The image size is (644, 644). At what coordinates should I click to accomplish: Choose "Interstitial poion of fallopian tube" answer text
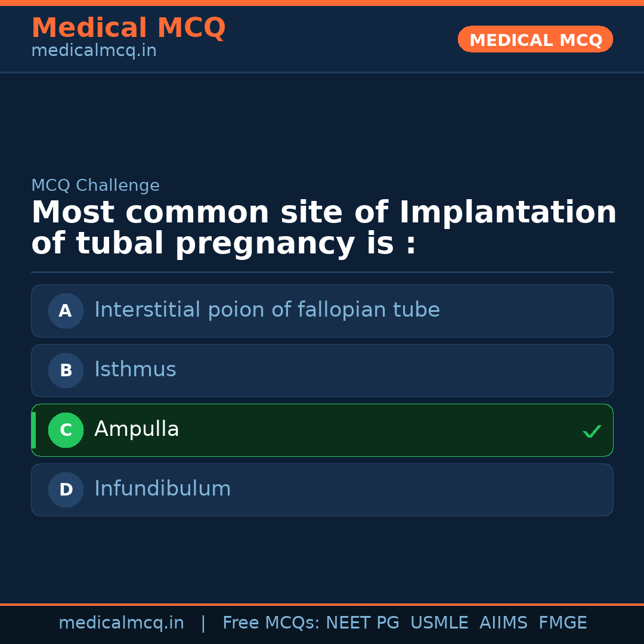point(267,310)
